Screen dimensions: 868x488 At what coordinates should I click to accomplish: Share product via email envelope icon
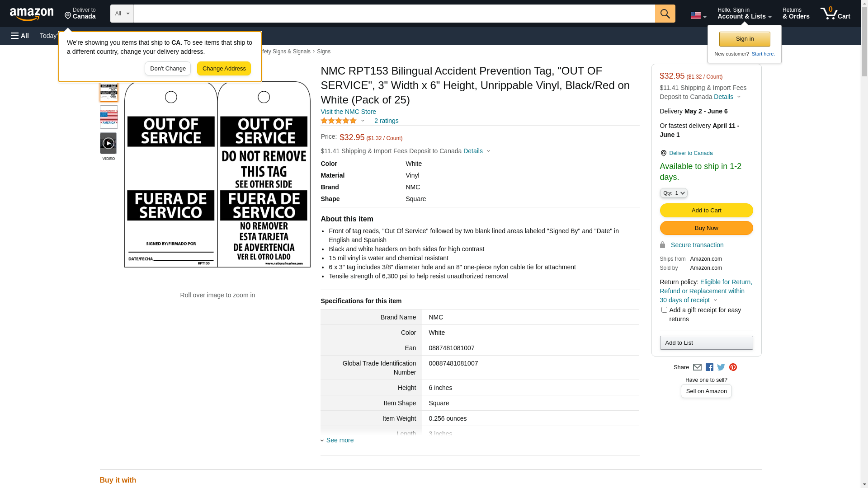coord(697,367)
